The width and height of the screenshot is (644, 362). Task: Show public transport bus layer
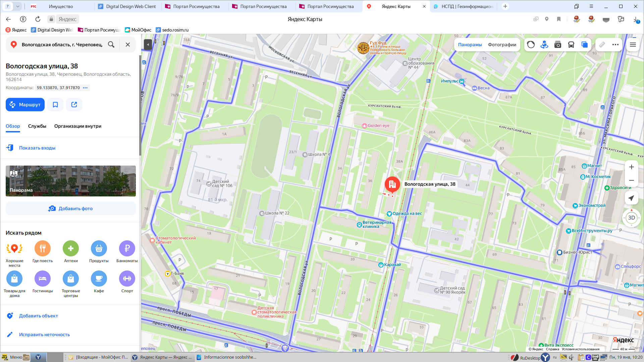pos(571,45)
